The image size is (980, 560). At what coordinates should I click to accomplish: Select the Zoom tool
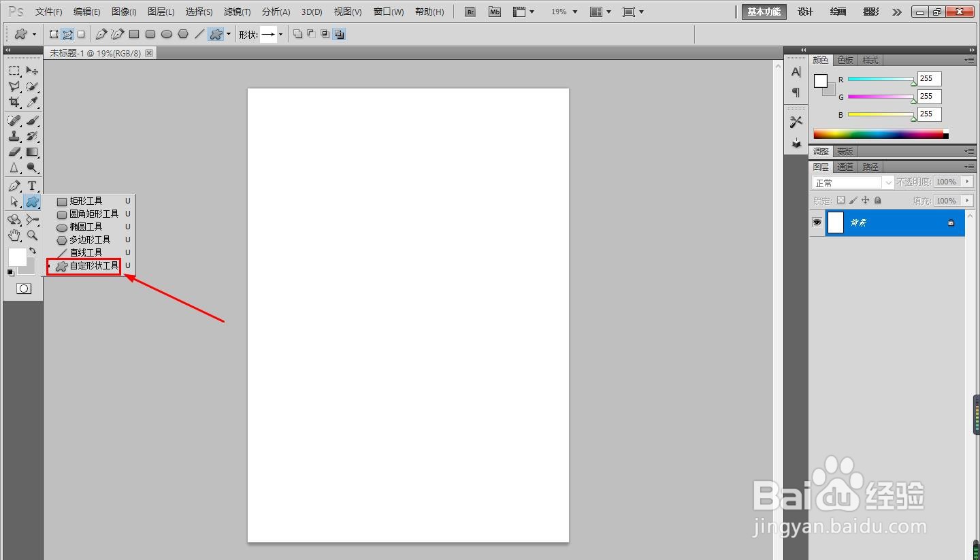point(32,235)
